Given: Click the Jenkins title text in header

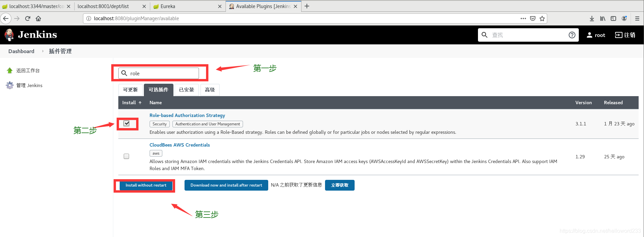Looking at the screenshot, I should pos(37,35).
